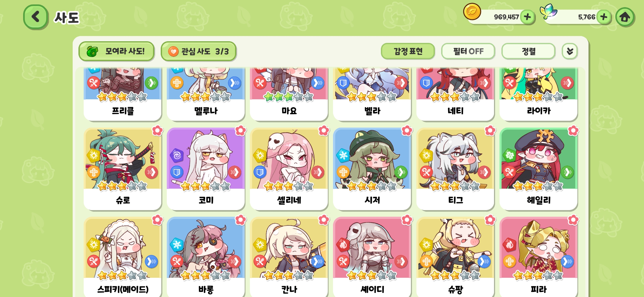Expand the list with double-chevron button
The height and width of the screenshot is (297, 644).
point(570,51)
